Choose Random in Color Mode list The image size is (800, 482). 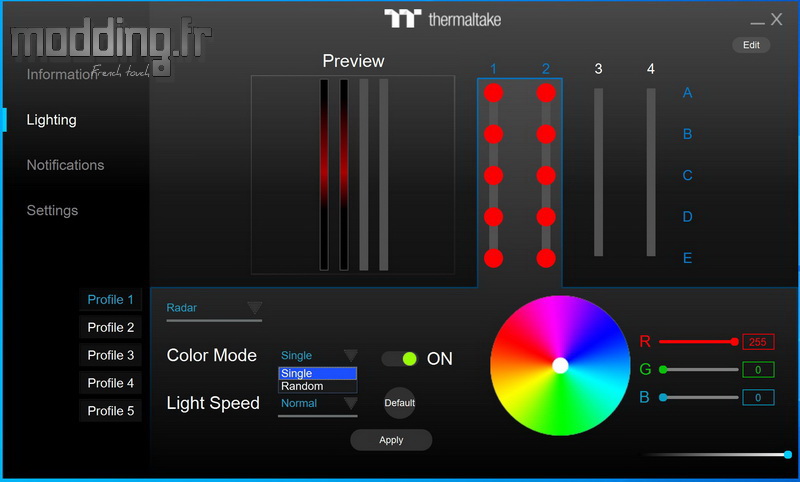(x=317, y=386)
